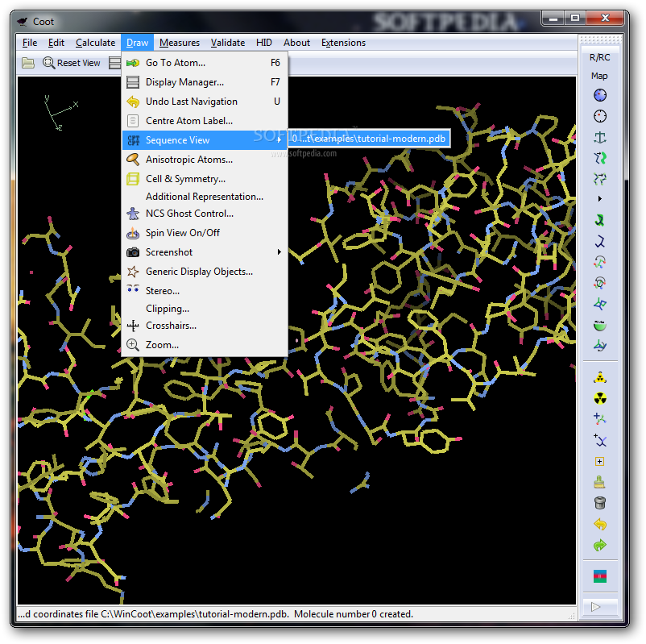
Task: Click the open folder toolbar icon
Action: coord(28,63)
